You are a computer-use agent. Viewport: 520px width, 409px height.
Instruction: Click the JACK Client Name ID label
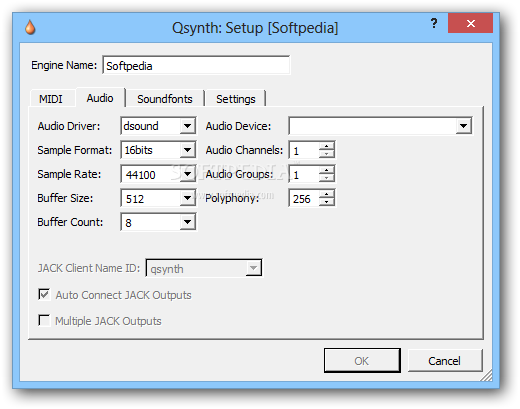point(89,268)
